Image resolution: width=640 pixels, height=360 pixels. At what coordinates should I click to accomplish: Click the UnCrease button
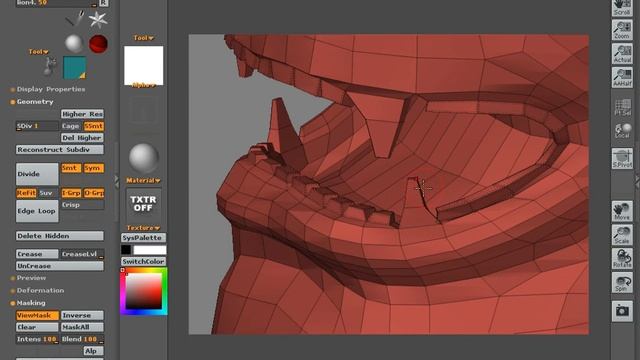coord(60,266)
